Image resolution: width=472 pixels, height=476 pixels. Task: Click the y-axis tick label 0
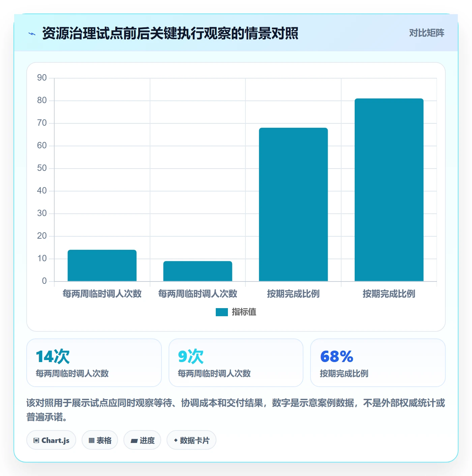tap(44, 281)
